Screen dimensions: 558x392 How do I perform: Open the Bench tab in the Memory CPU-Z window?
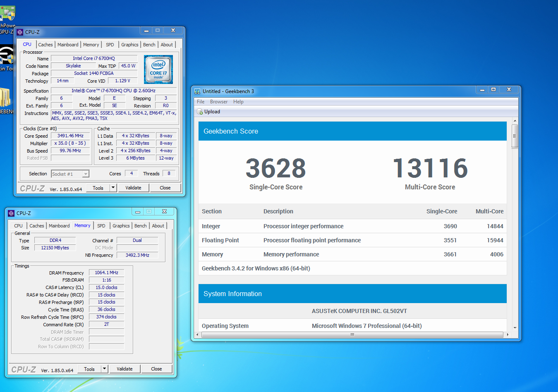click(x=141, y=226)
